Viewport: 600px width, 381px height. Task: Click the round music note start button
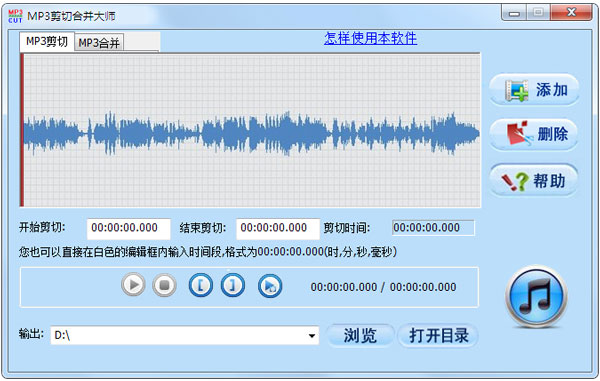536,296
